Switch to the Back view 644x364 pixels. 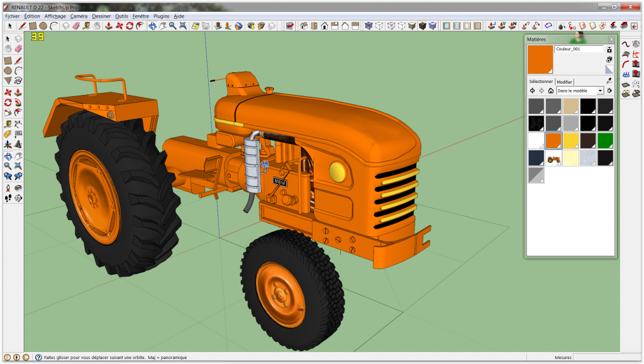[x=345, y=26]
